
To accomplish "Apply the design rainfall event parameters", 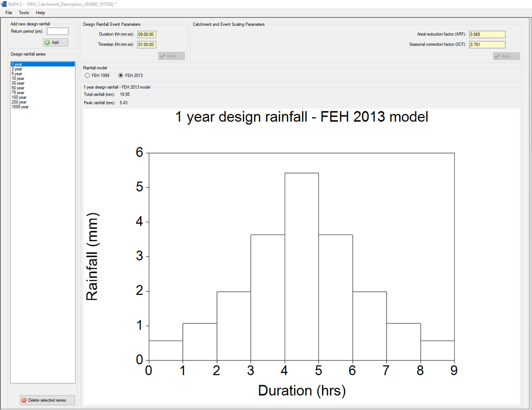I will [x=171, y=56].
